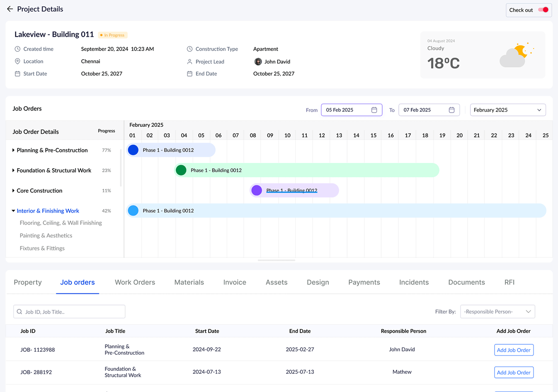
Task: Open calendar icon in To date field
Action: pyautogui.click(x=451, y=110)
